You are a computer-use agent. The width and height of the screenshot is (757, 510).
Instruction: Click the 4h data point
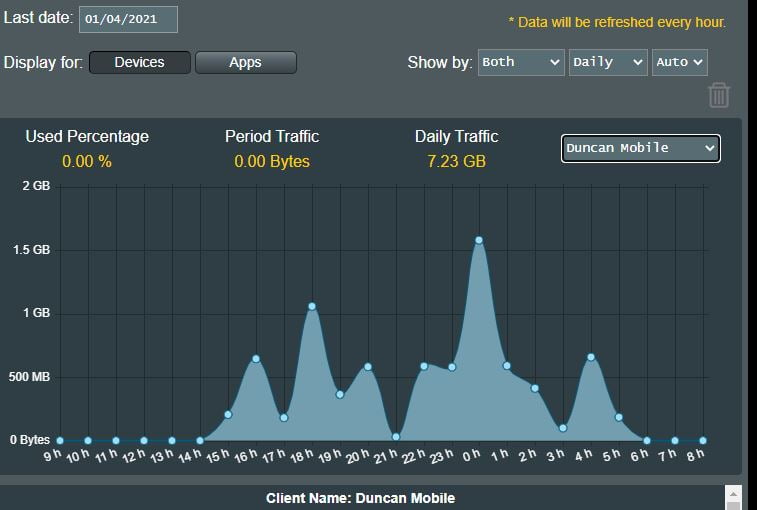591,357
